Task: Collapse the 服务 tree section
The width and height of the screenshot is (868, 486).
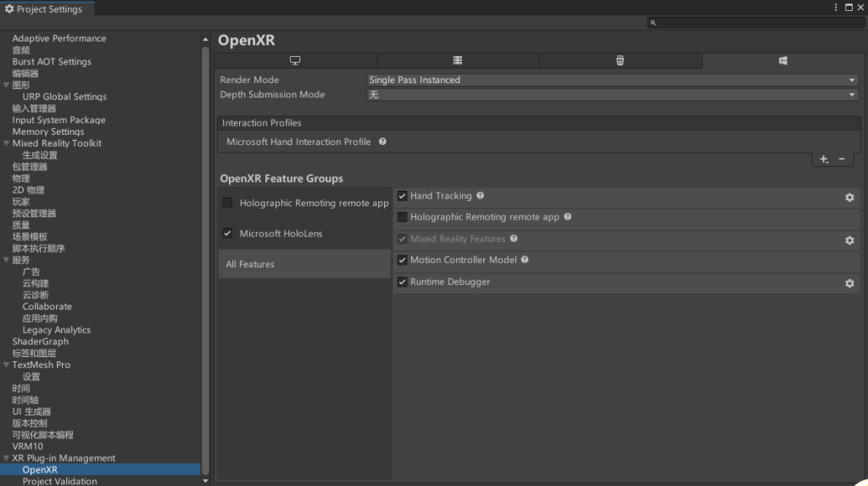Action: click(x=6, y=260)
